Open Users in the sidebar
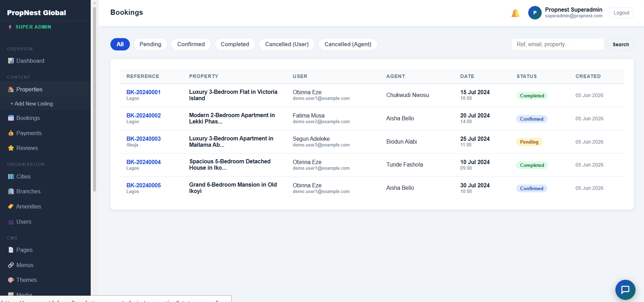 click(45, 222)
